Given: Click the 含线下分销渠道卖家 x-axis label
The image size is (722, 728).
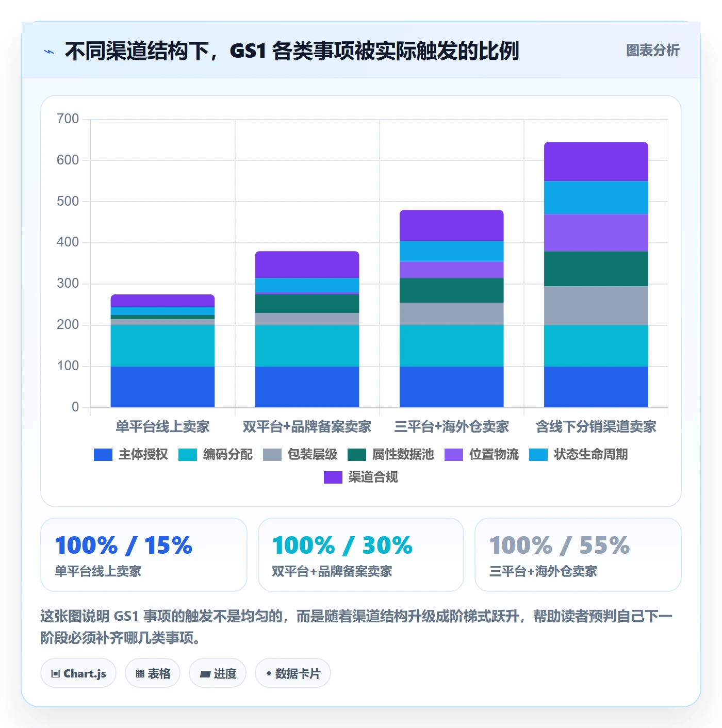Looking at the screenshot, I should [596, 427].
